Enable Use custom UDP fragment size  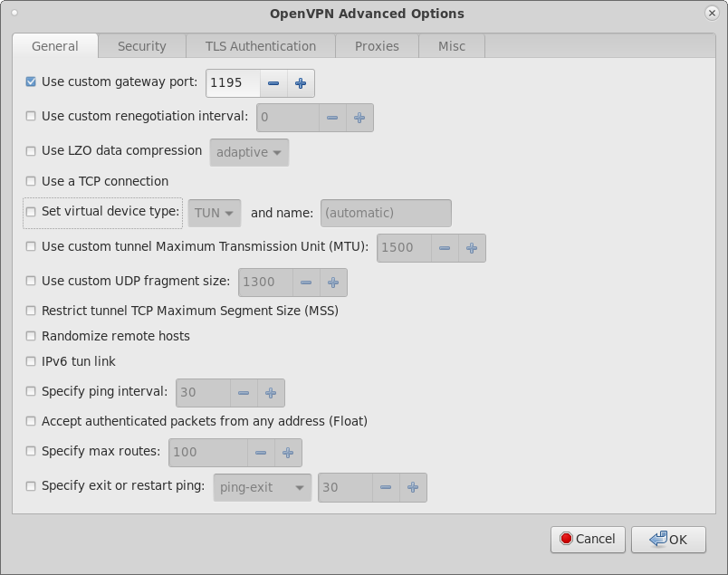click(31, 281)
